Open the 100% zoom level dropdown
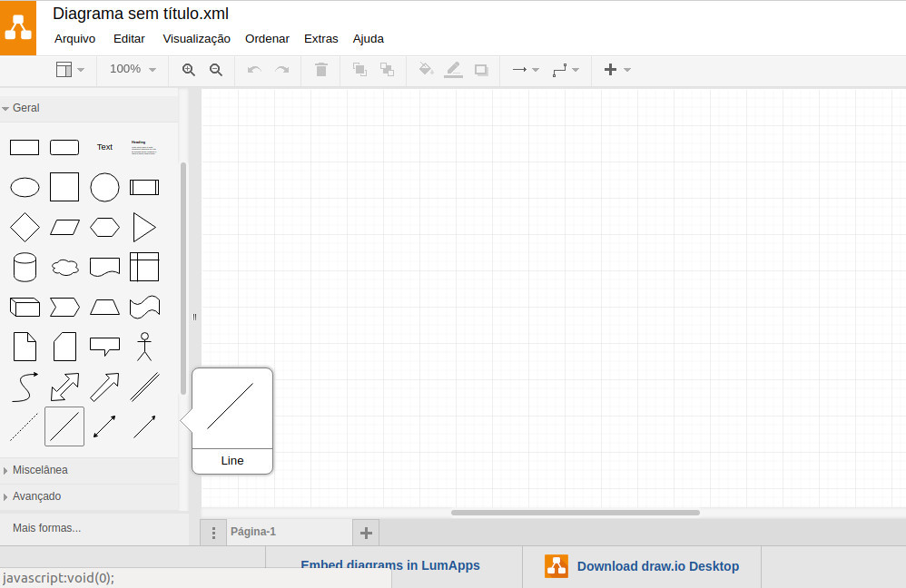The image size is (906, 588). (133, 69)
